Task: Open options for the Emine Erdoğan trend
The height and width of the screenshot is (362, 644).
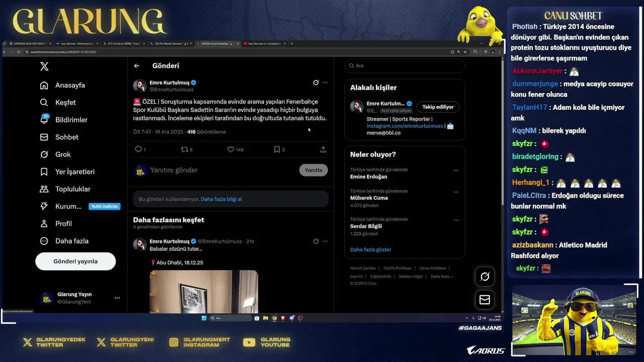Action: (456, 170)
